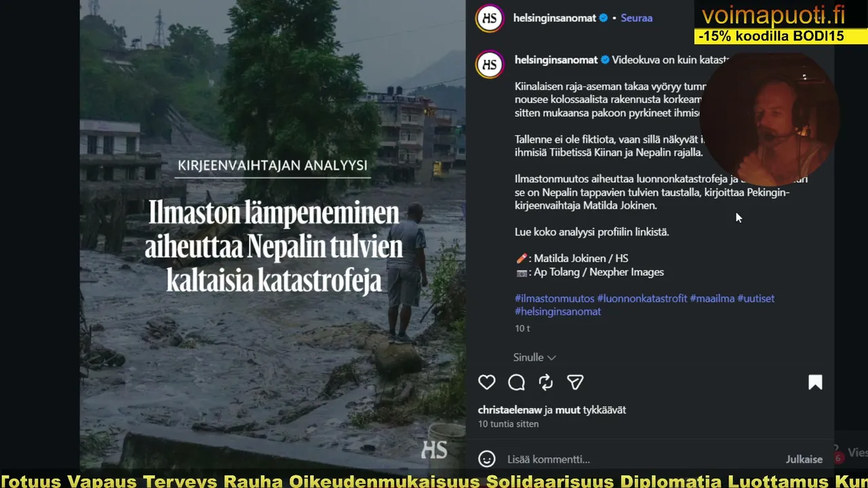Follow the account with Seuraa
The width and height of the screenshot is (868, 488).
(x=637, y=18)
